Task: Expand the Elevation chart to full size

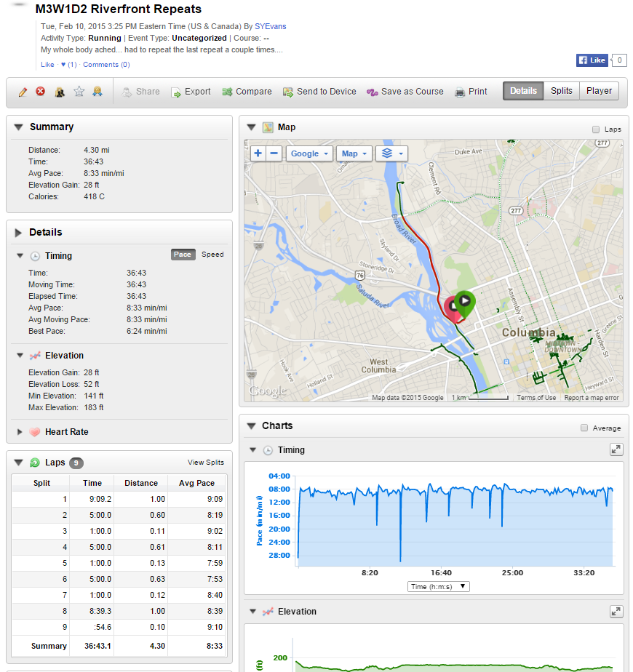Action: tap(616, 612)
